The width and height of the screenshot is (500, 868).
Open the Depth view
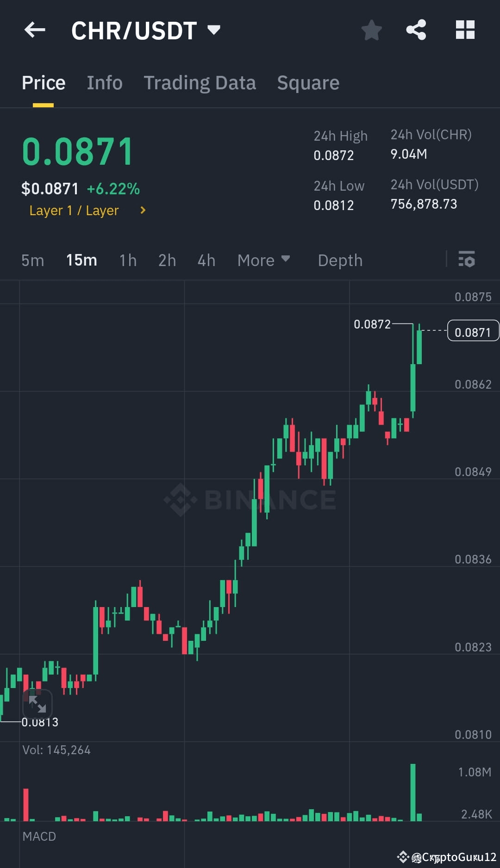pyautogui.click(x=340, y=260)
